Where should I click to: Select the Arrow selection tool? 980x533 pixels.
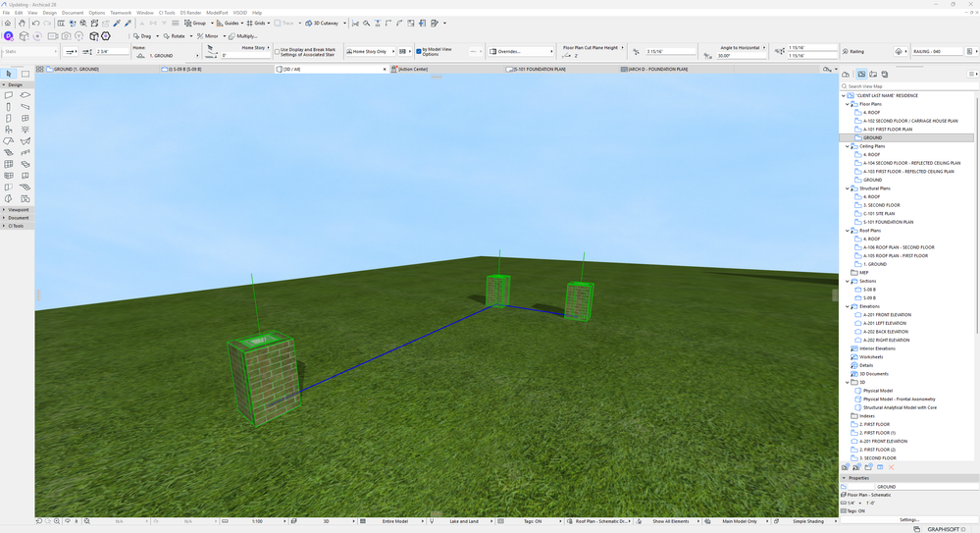(9, 74)
